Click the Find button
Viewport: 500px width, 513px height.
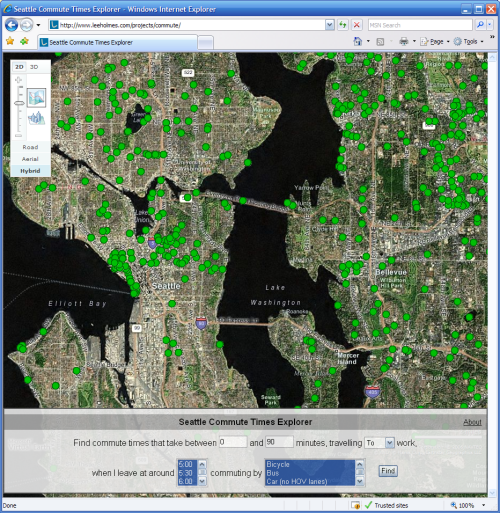(x=388, y=471)
